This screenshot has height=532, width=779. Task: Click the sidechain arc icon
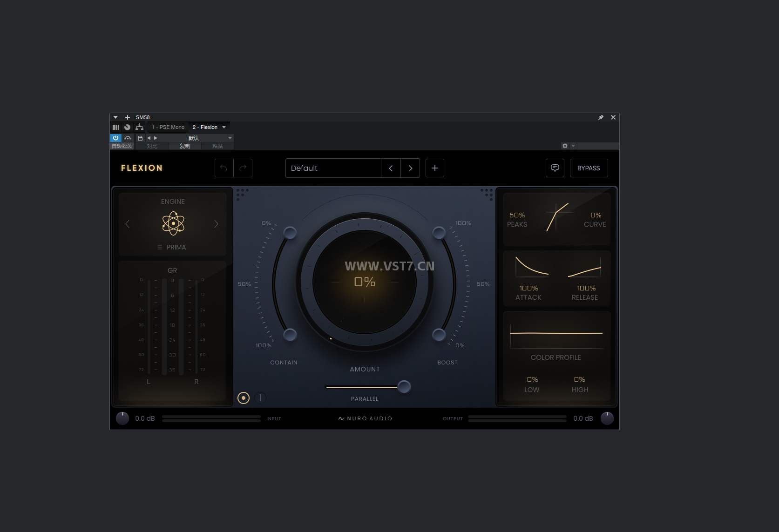(128, 138)
